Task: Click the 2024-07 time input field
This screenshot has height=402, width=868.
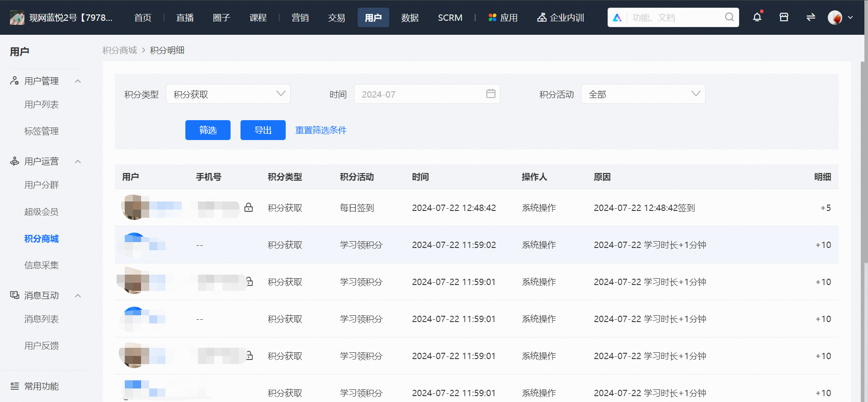Action: [x=427, y=94]
